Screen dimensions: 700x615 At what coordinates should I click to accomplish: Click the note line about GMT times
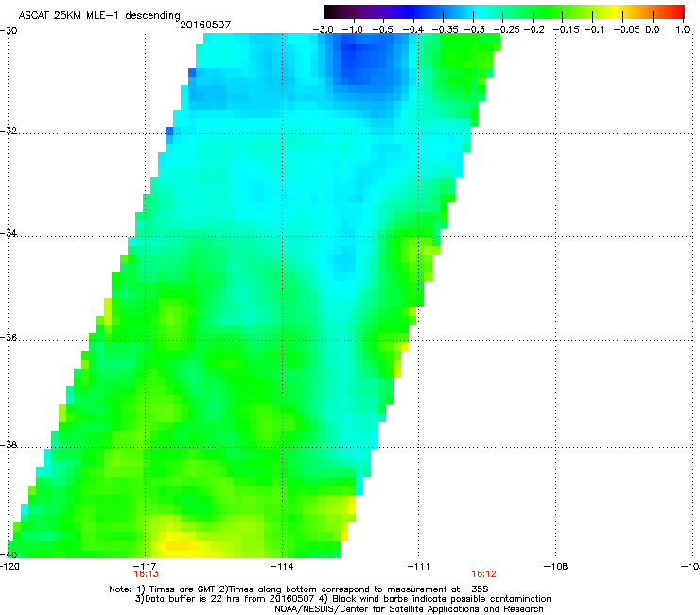(x=299, y=589)
